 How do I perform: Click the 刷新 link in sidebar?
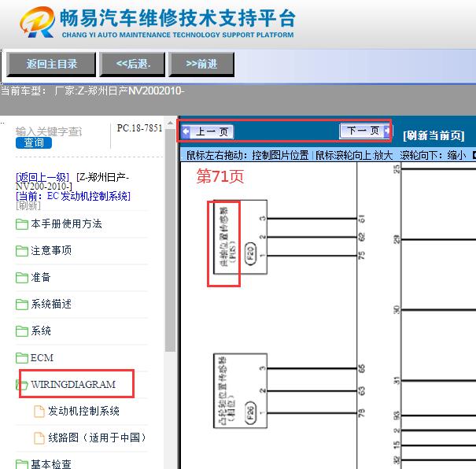point(28,206)
